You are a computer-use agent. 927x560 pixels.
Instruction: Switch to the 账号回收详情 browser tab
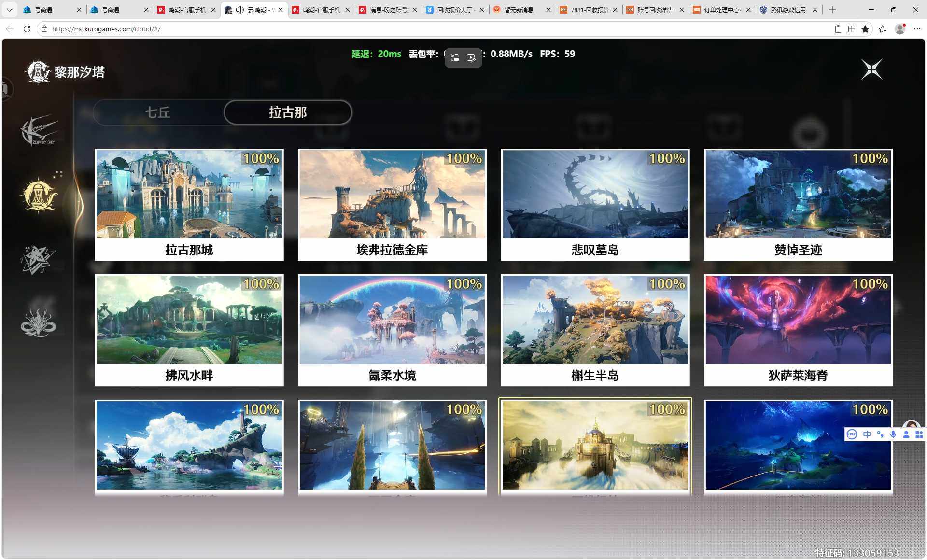pyautogui.click(x=655, y=10)
